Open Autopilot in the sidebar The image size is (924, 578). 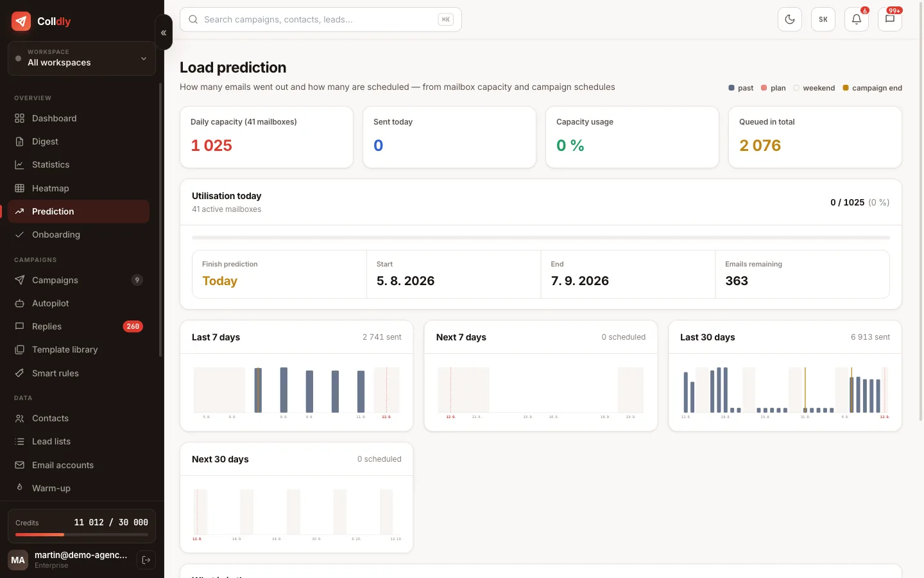[78, 303]
